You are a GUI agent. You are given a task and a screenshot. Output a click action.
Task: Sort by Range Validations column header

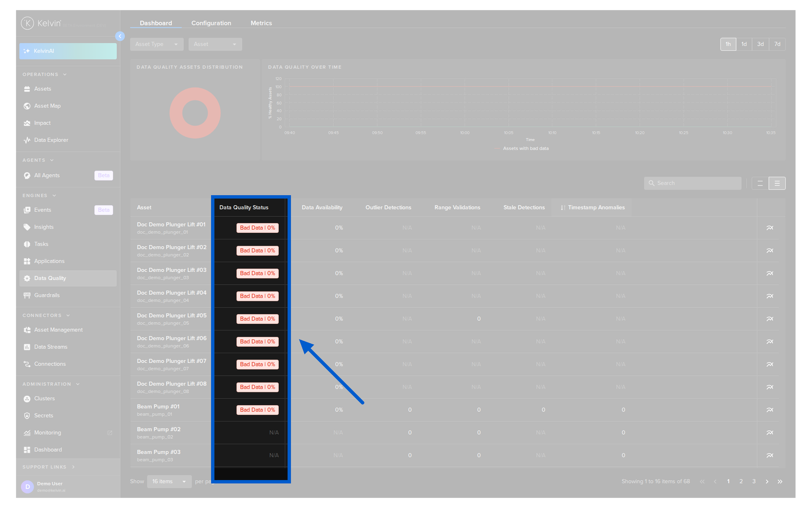point(457,208)
